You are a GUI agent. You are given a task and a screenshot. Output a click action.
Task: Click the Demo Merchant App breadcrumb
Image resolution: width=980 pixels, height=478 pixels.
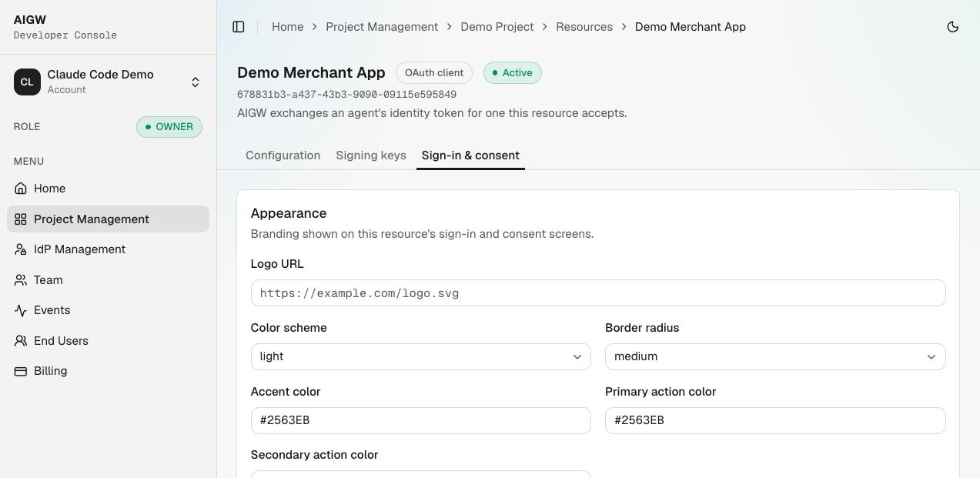691,27
